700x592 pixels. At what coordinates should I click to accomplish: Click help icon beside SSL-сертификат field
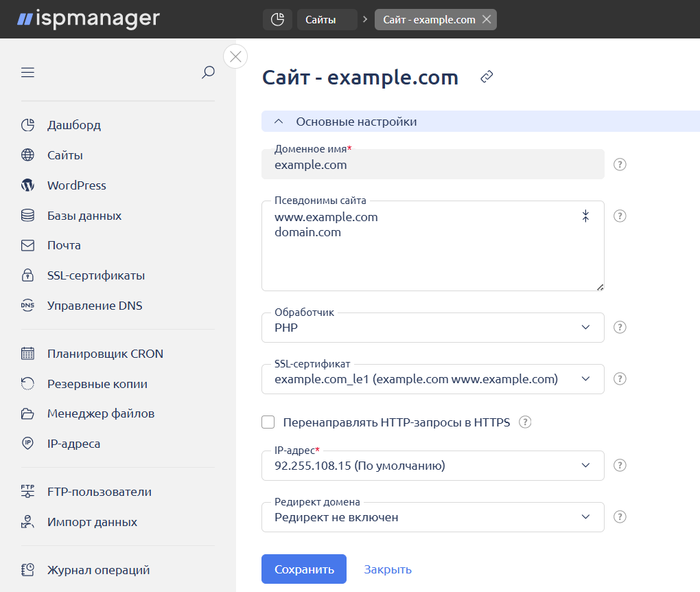620,379
